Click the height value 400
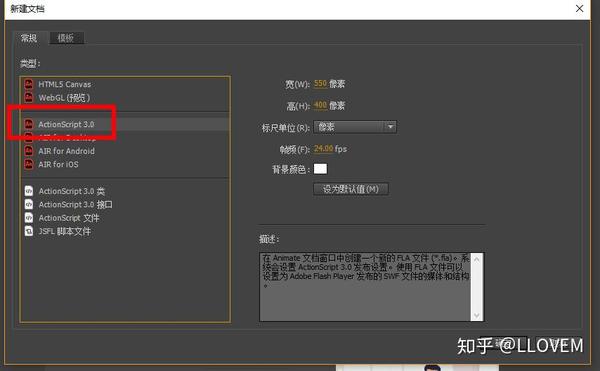This screenshot has height=371, width=600. click(x=320, y=105)
